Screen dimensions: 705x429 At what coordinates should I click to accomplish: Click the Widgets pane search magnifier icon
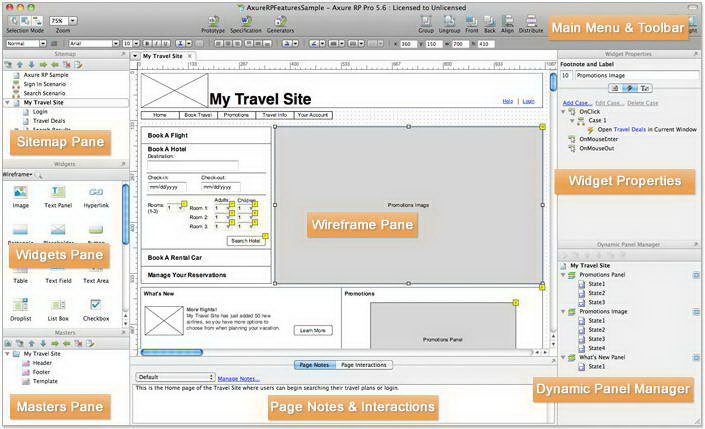click(39, 175)
